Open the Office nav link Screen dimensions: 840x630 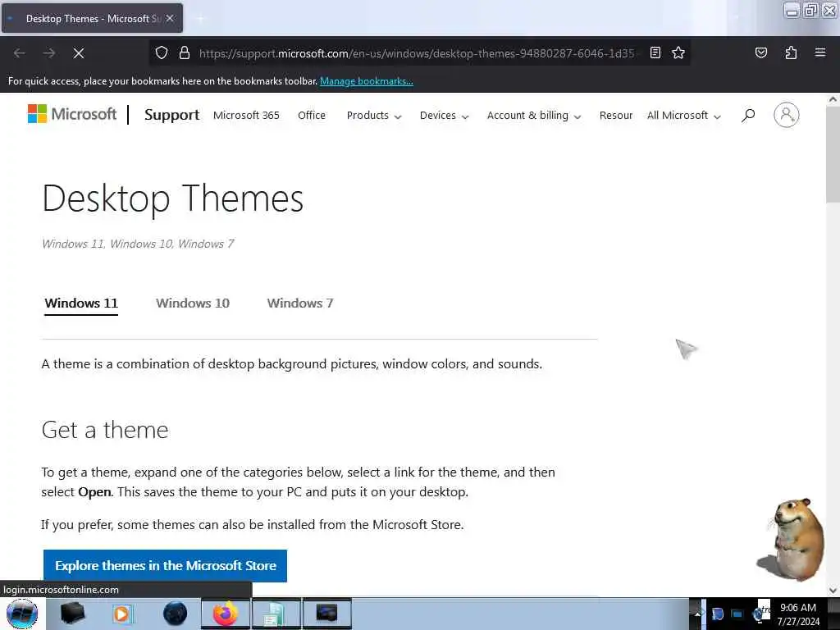coord(312,115)
